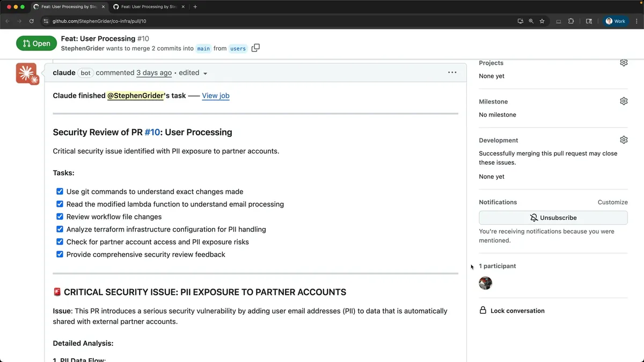Toggle the 'Use git commands' task checkbox
This screenshot has width=644, height=362.
(60, 191)
